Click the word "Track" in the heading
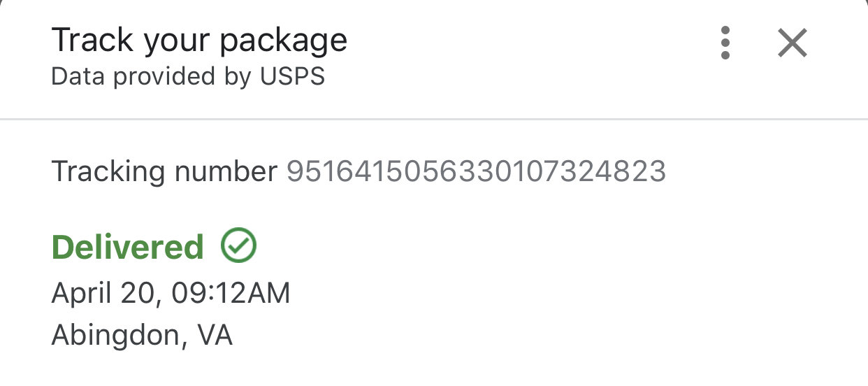The height and width of the screenshot is (386, 868). (x=92, y=40)
